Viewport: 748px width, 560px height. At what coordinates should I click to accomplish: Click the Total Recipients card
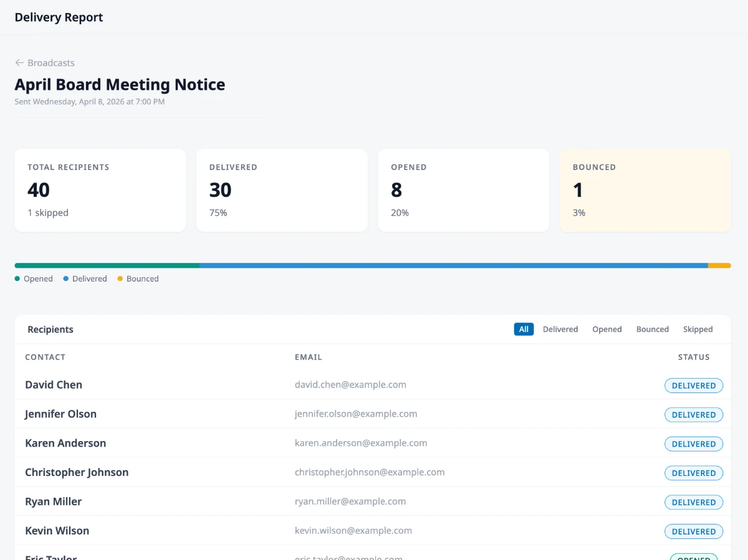[x=100, y=190]
